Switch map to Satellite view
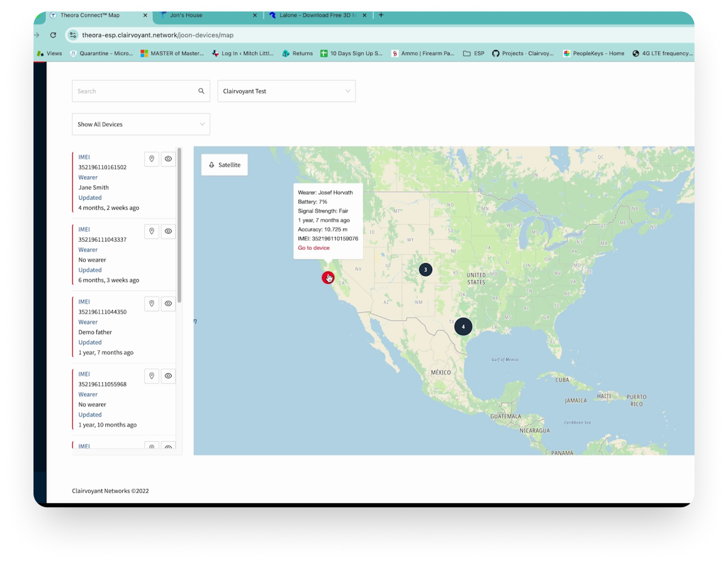This screenshot has height=563, width=728. click(224, 165)
